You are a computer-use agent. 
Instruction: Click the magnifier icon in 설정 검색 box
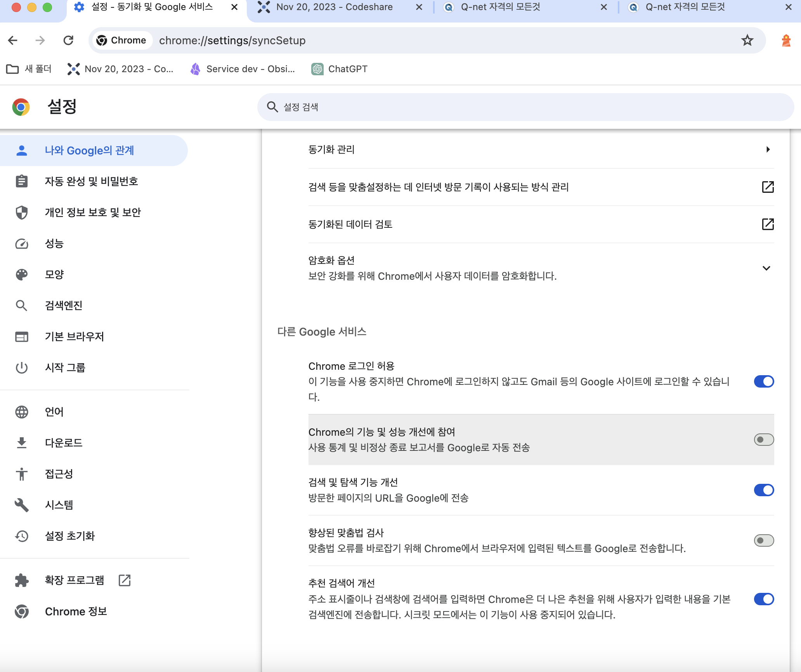pos(272,107)
